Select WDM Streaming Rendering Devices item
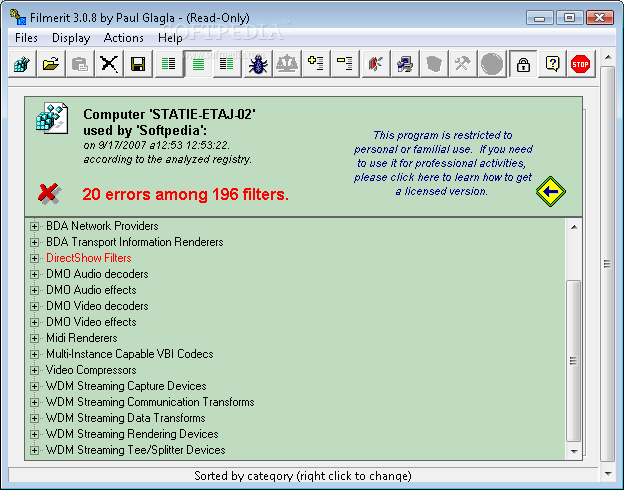 click(132, 434)
